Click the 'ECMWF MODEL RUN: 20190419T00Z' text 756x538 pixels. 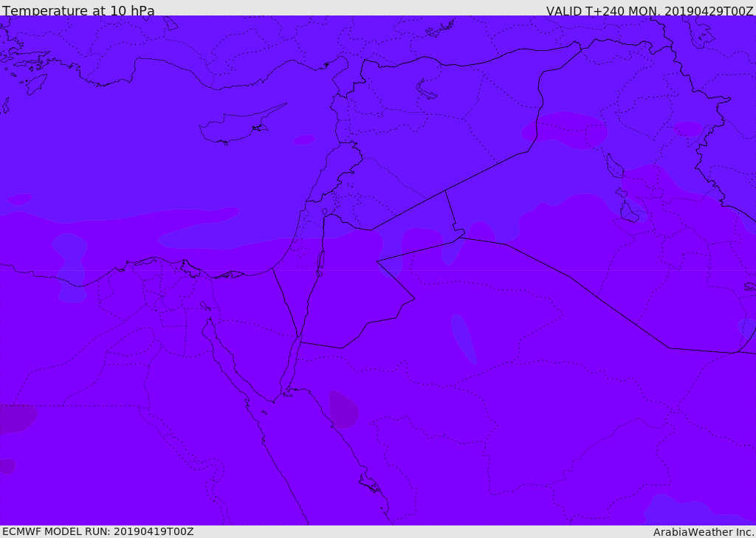click(98, 531)
